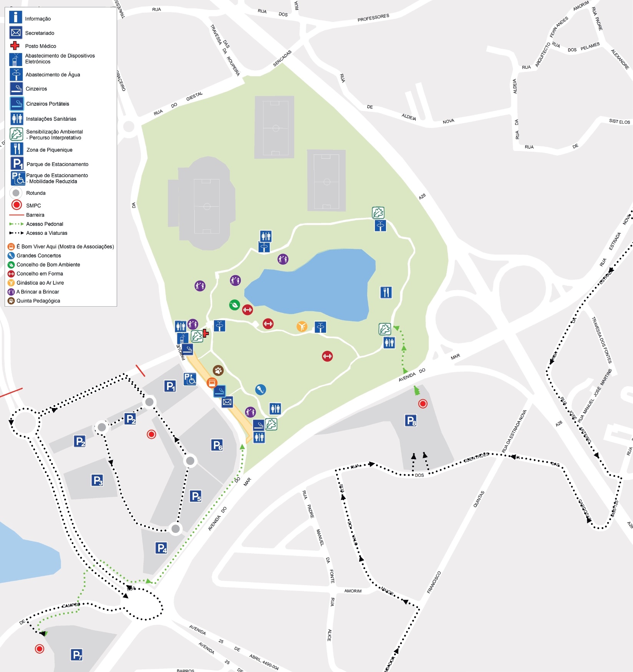Click the green leaf Bom Ambiente map marker
633x672 pixels.
[234, 305]
